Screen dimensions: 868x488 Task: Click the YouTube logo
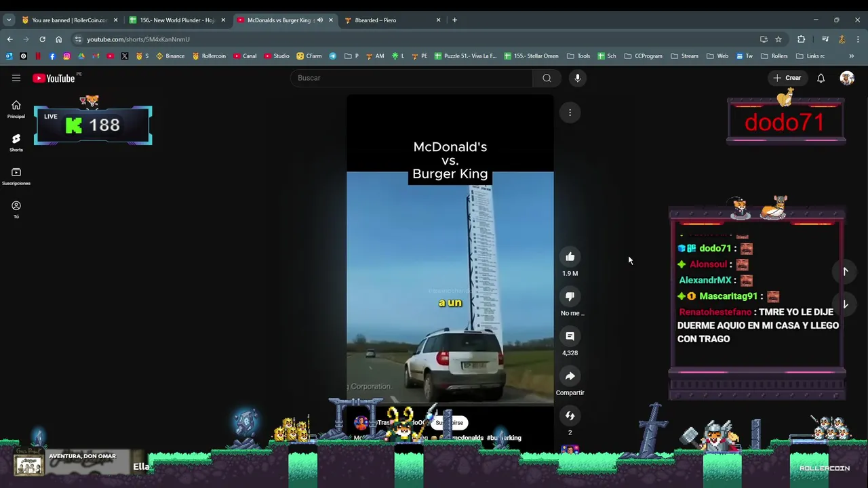coord(54,79)
